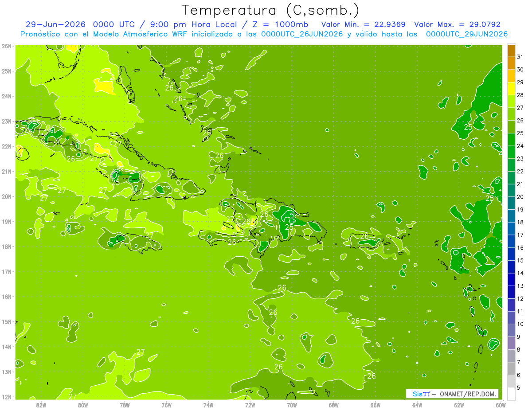This screenshot has width=532, height=411.
Task: Click latitude label 19N
Action: tap(6, 221)
